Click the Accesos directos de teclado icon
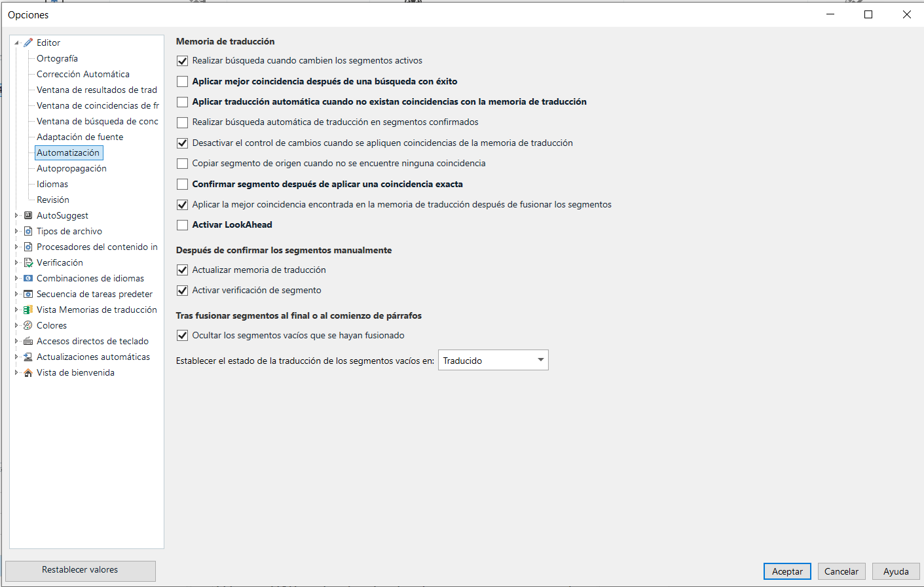This screenshot has width=924, height=587. click(28, 341)
